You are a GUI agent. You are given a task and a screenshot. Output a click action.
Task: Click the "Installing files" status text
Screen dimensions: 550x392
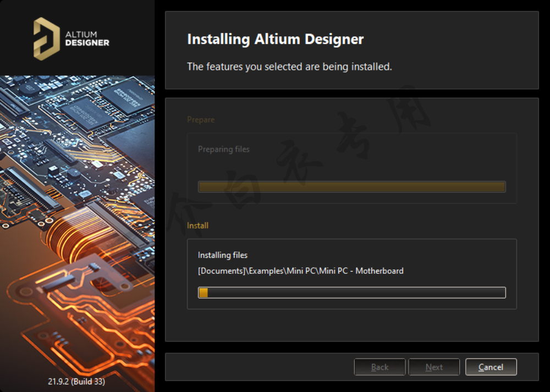(x=223, y=255)
